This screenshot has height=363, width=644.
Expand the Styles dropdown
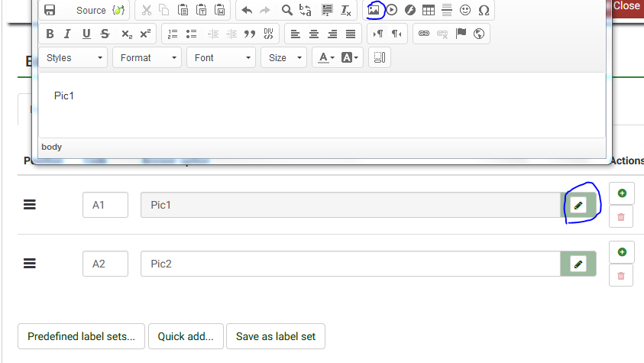74,57
